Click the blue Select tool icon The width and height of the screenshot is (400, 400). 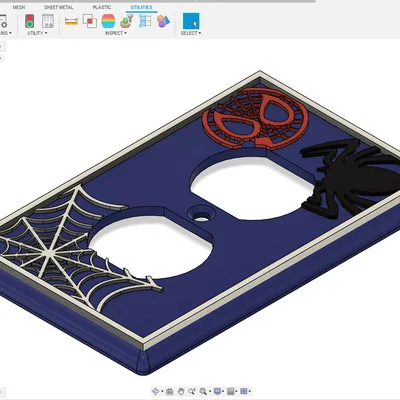[191, 21]
